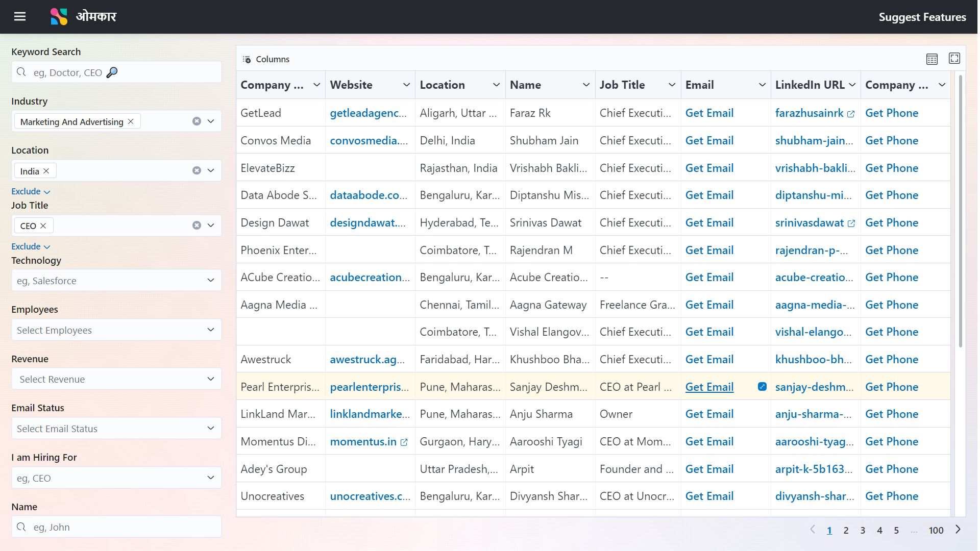Remove India location tag

pyautogui.click(x=46, y=171)
